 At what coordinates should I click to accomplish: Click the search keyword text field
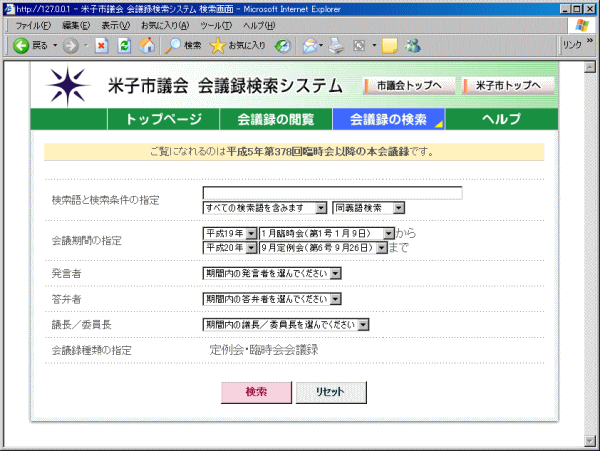coord(332,193)
